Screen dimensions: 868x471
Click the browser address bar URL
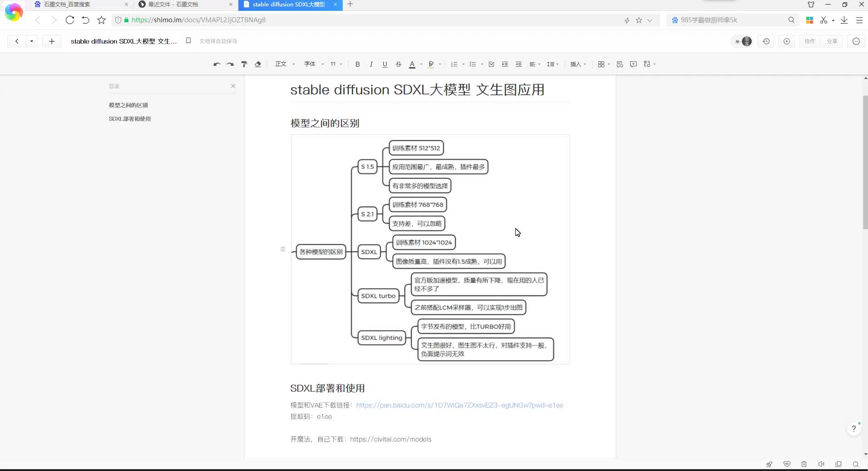pyautogui.click(x=198, y=20)
